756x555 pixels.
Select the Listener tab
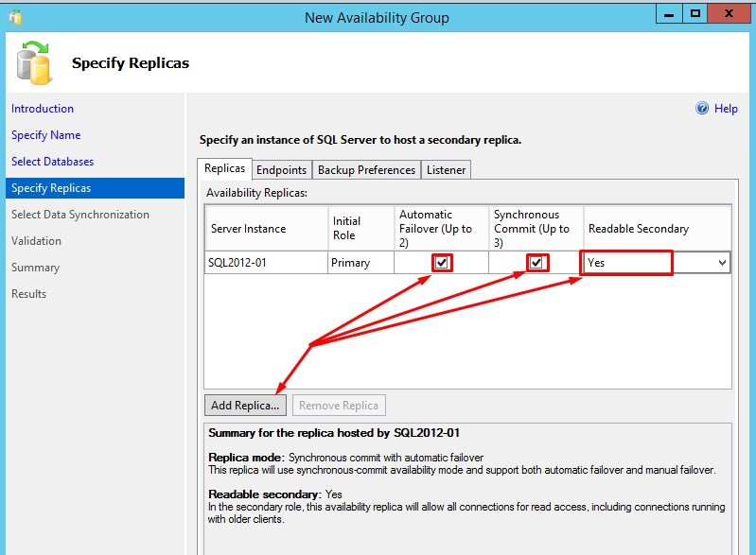(x=446, y=170)
